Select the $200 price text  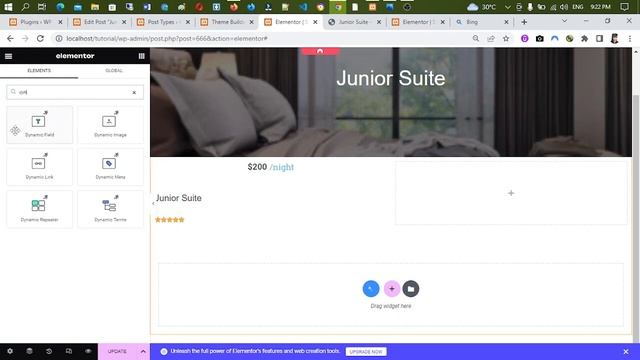[257, 167]
